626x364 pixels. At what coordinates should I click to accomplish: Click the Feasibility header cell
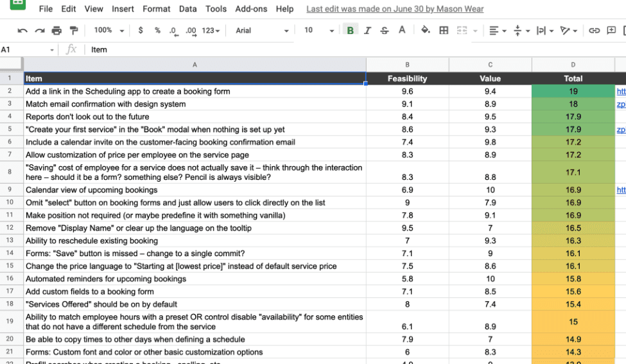pyautogui.click(x=407, y=78)
